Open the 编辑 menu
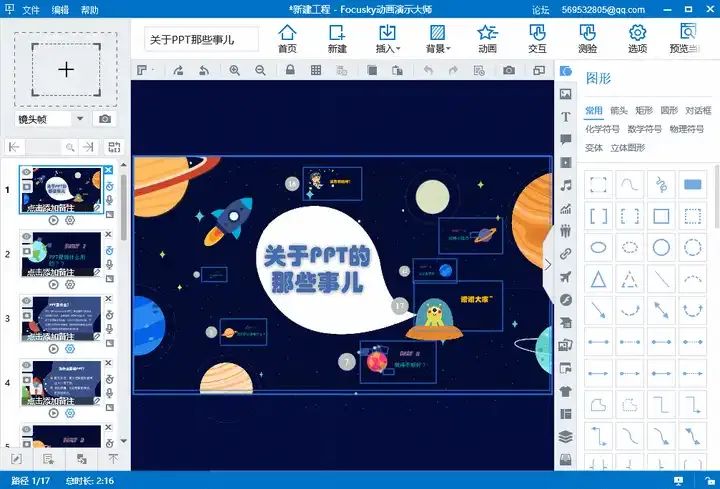The width and height of the screenshot is (720, 489). pyautogui.click(x=60, y=10)
